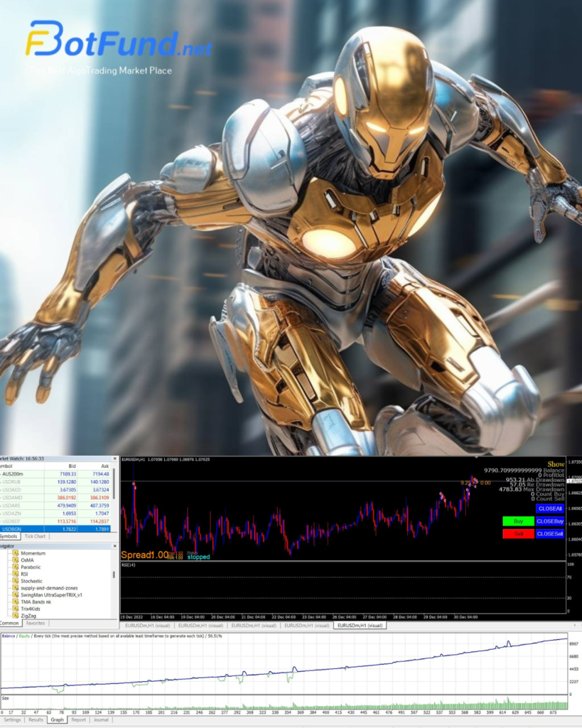The image size is (582, 728).
Task: Open the Report tab in tester
Action: [x=78, y=719]
